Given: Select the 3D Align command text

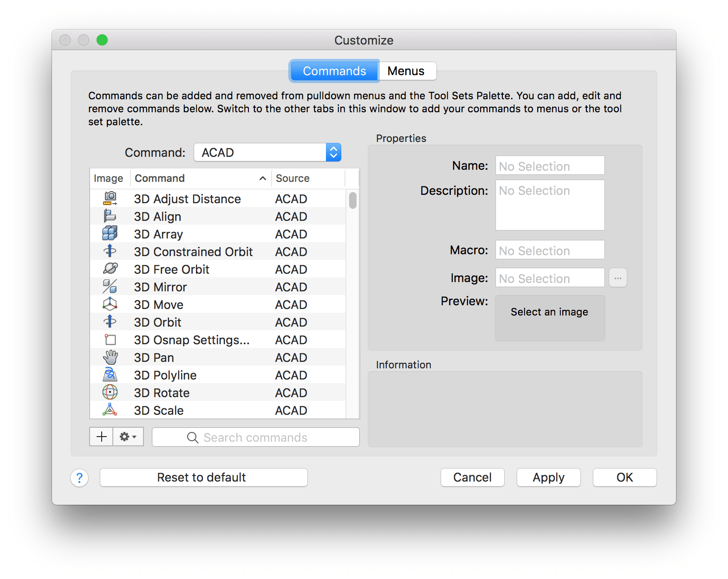Looking at the screenshot, I should (x=158, y=217).
